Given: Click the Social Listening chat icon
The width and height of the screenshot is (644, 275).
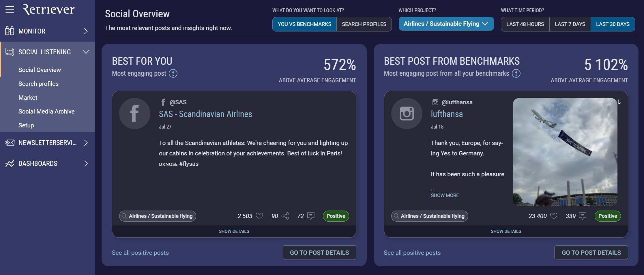Looking at the screenshot, I should pos(10,52).
